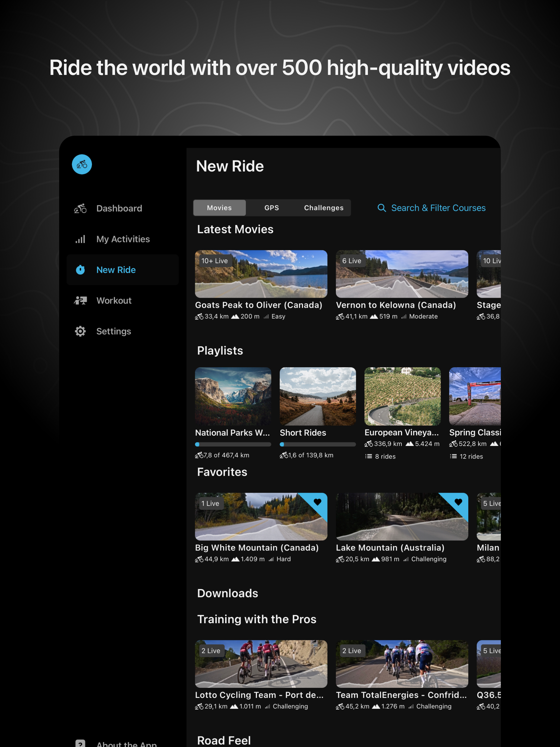This screenshot has width=560, height=747.
Task: Open Goats Peak to Oliver video thumbnail
Action: (261, 274)
